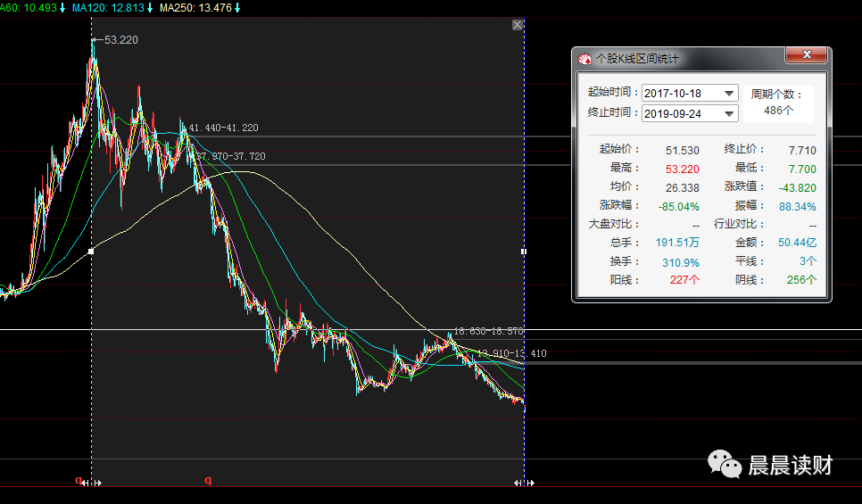862x504 pixels.
Task: Click the 最高 value 53.220 in dialog
Action: tap(683, 169)
